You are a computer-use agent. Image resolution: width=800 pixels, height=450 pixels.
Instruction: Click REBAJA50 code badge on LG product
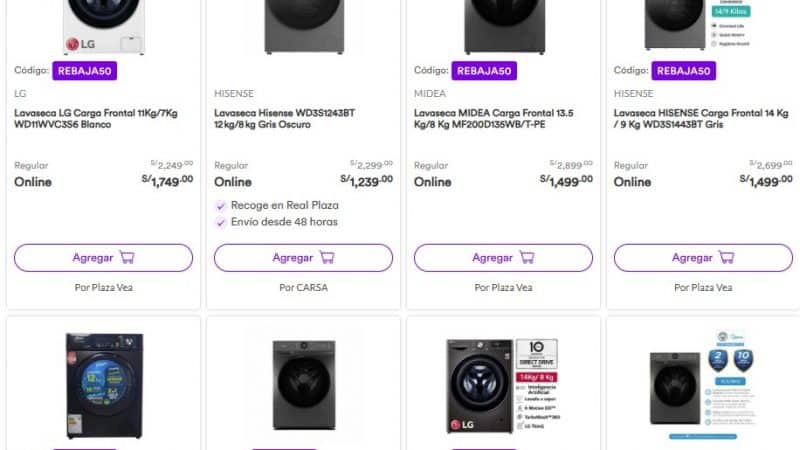(x=85, y=70)
